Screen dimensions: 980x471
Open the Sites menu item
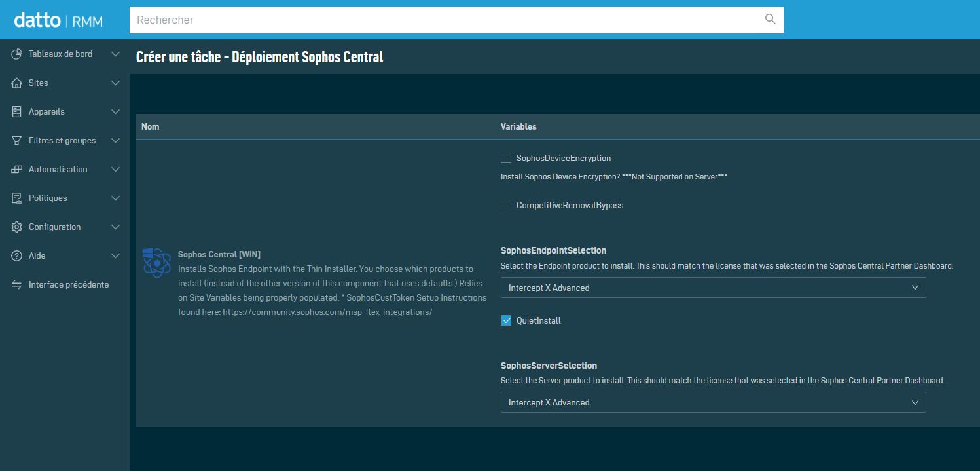click(65, 83)
